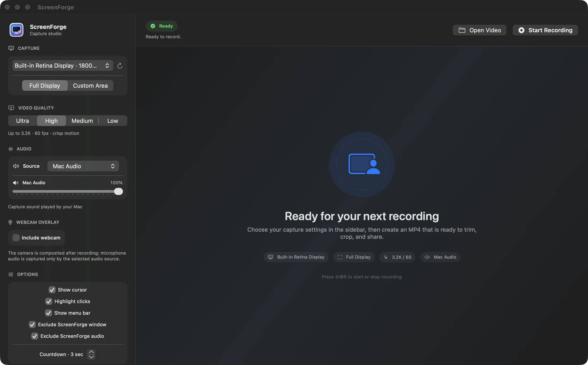Click the central screen-with-person illustration
Screen dimensions: 588x365
[x=364, y=164]
